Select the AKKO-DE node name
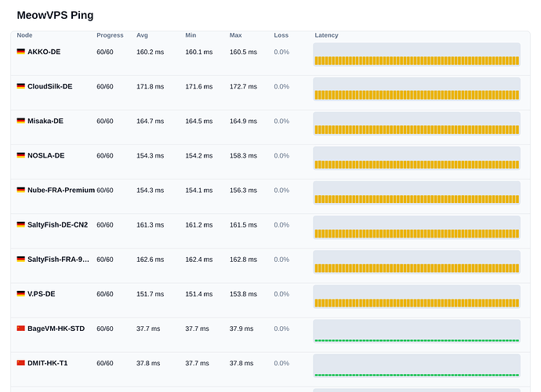541x392 pixels. coord(44,52)
